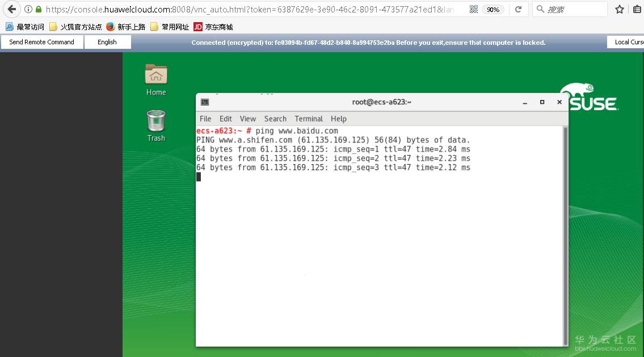
Task: Open the QR code icon in the address bar
Action: coord(474,9)
